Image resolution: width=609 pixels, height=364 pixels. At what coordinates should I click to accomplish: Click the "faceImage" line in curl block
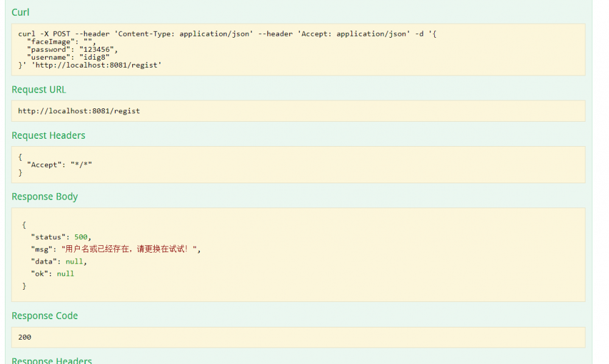point(61,42)
